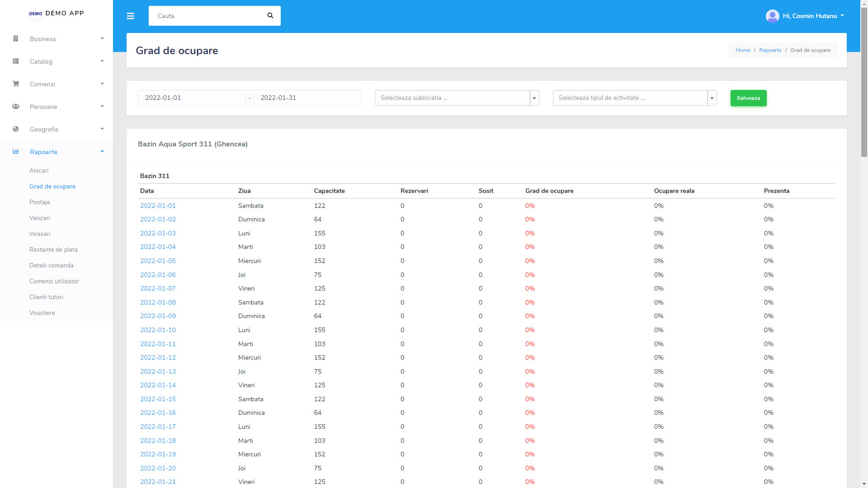Click the Comenzi shopping cart icon
The width and height of the screenshot is (868, 488).
click(16, 84)
